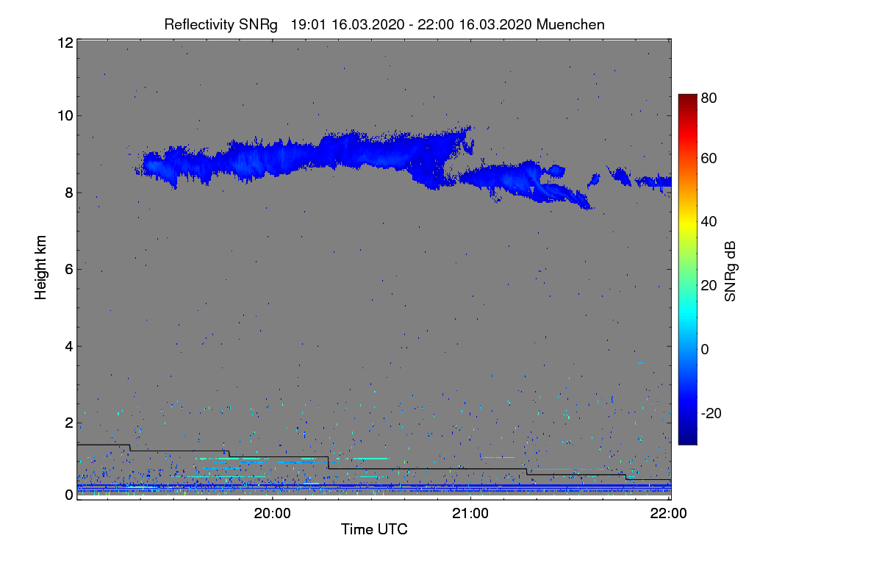Click the 'Time UTC' axis title
The image size is (882, 588).
click(374, 529)
